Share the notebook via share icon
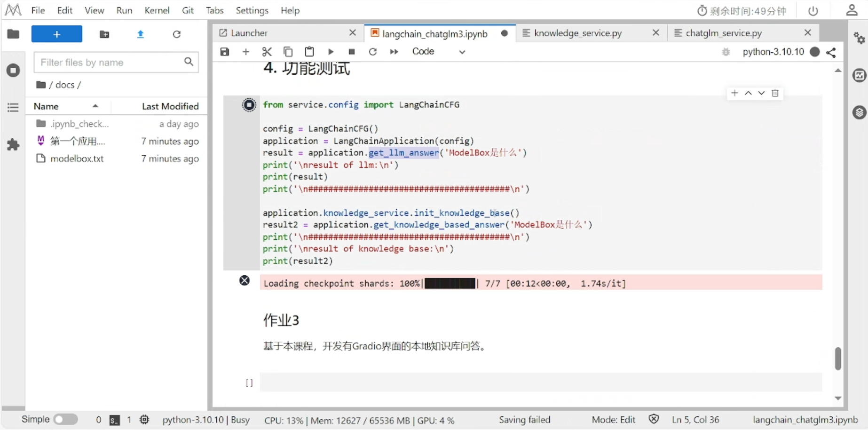Viewport: 868px width, 430px height. click(831, 52)
